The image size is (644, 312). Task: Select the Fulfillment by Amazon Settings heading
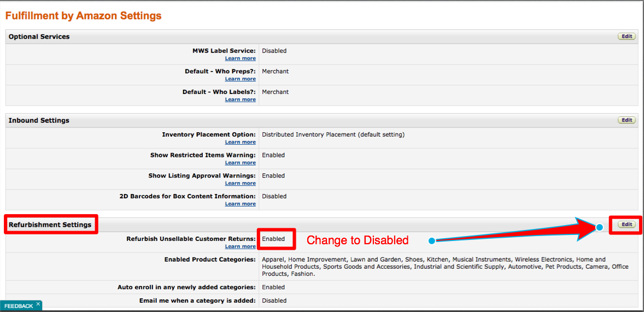point(84,16)
